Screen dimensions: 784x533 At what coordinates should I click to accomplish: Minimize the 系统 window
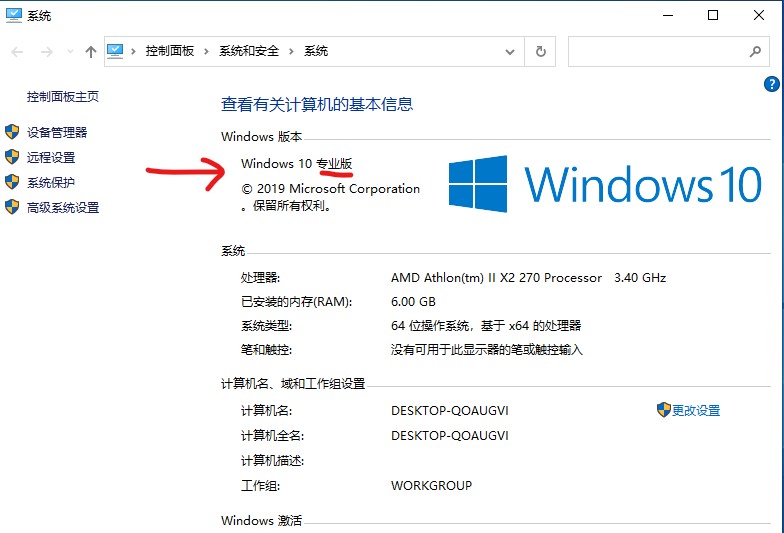click(668, 16)
